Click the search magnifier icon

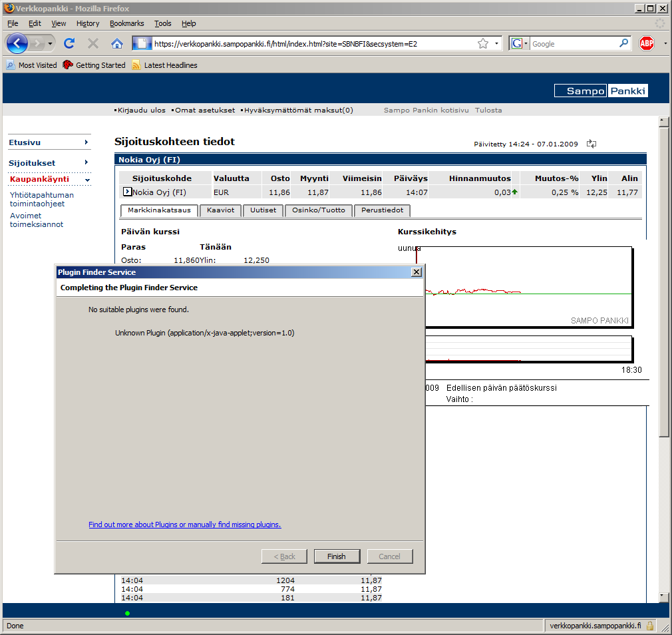[x=623, y=43]
